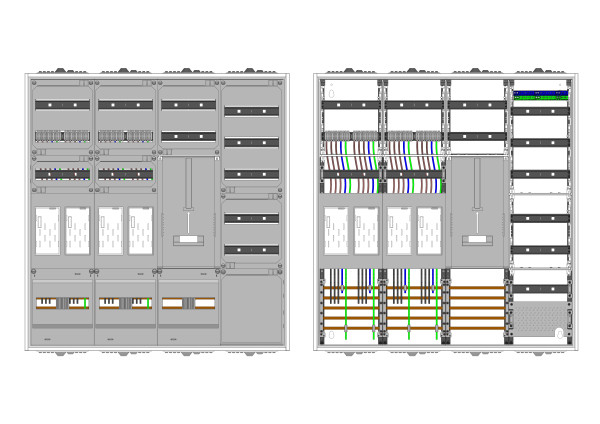Select the colored wiring bundle in right cabinet's upper-left
The height and width of the screenshot is (424, 600).
(350, 163)
